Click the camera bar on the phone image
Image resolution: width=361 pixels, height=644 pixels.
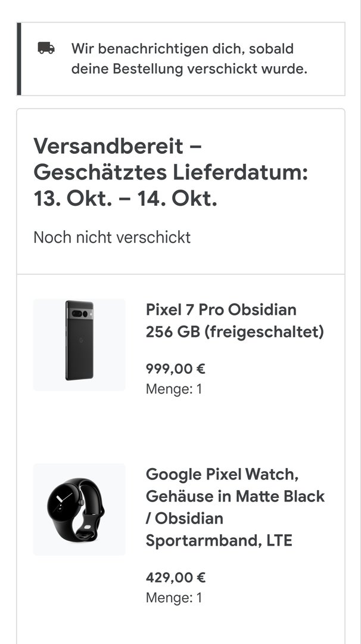point(80,314)
